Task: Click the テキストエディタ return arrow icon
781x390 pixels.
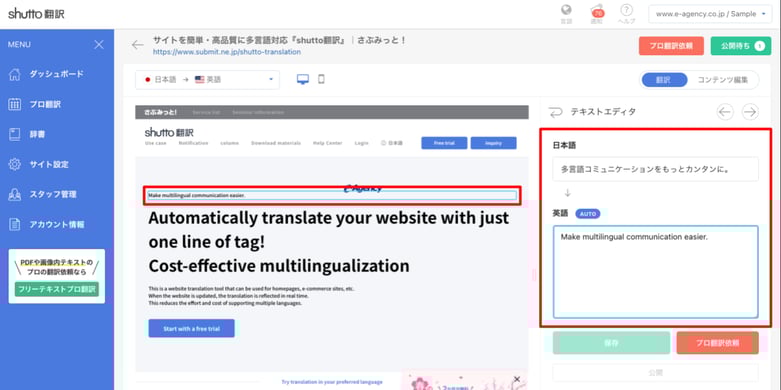Action: pyautogui.click(x=555, y=113)
